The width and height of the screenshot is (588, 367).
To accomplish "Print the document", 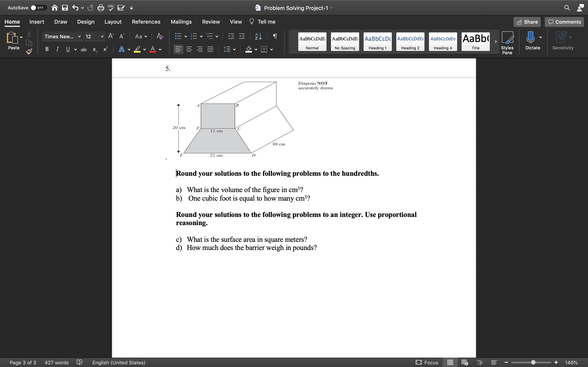I will [101, 8].
